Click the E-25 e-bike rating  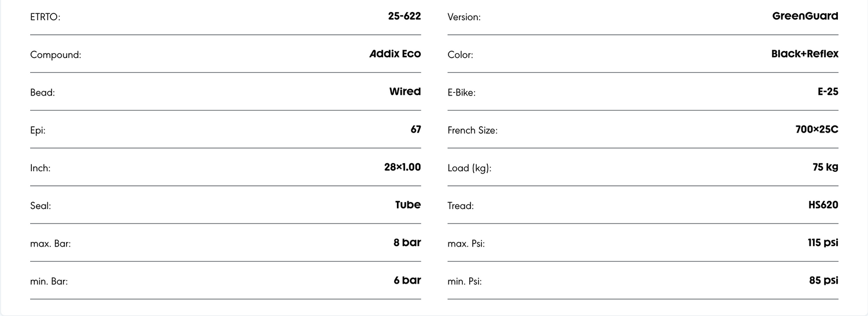coord(827,91)
